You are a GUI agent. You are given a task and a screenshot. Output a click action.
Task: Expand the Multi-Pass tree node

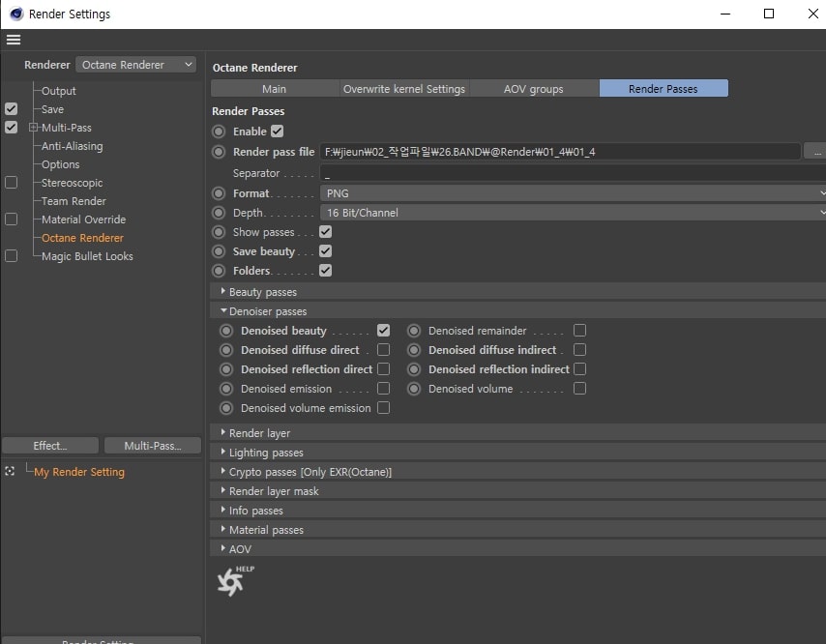[33, 128]
